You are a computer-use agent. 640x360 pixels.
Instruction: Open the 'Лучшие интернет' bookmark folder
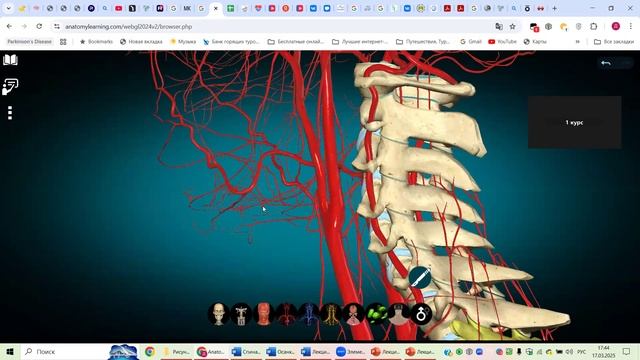tap(360, 42)
